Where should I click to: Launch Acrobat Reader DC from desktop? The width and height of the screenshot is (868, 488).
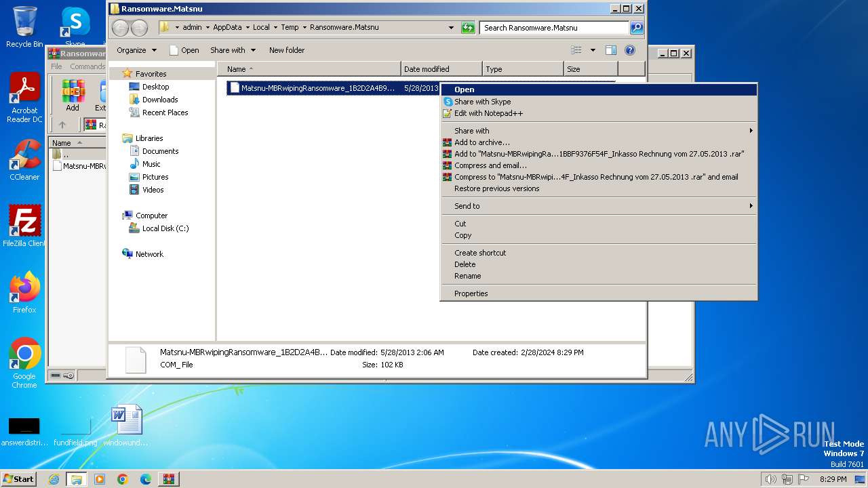coord(24,98)
